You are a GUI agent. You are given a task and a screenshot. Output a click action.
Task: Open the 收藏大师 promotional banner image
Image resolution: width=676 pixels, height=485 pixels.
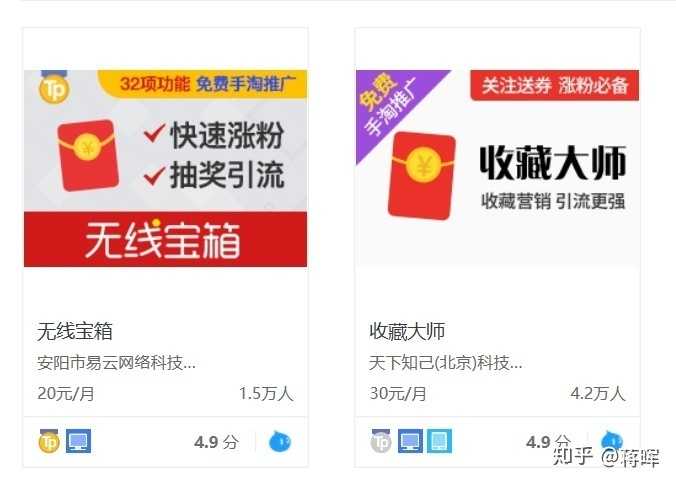pyautogui.click(x=498, y=169)
